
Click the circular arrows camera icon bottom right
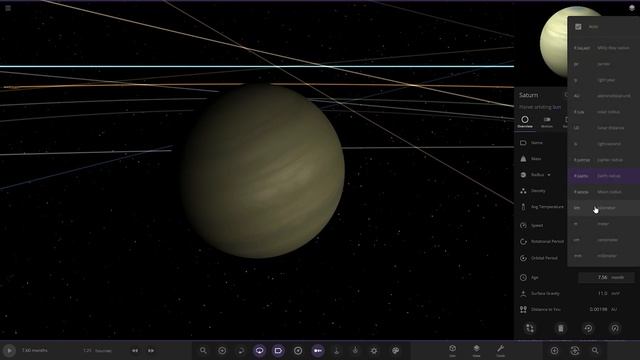pyautogui.click(x=575, y=350)
